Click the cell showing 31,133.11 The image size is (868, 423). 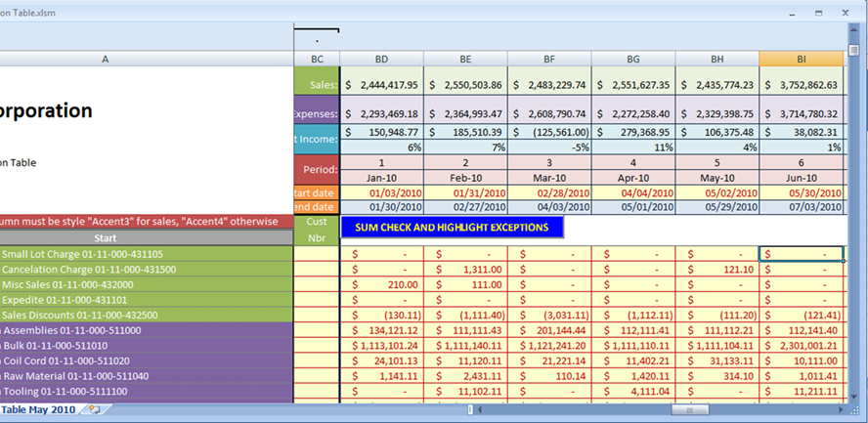(x=717, y=360)
